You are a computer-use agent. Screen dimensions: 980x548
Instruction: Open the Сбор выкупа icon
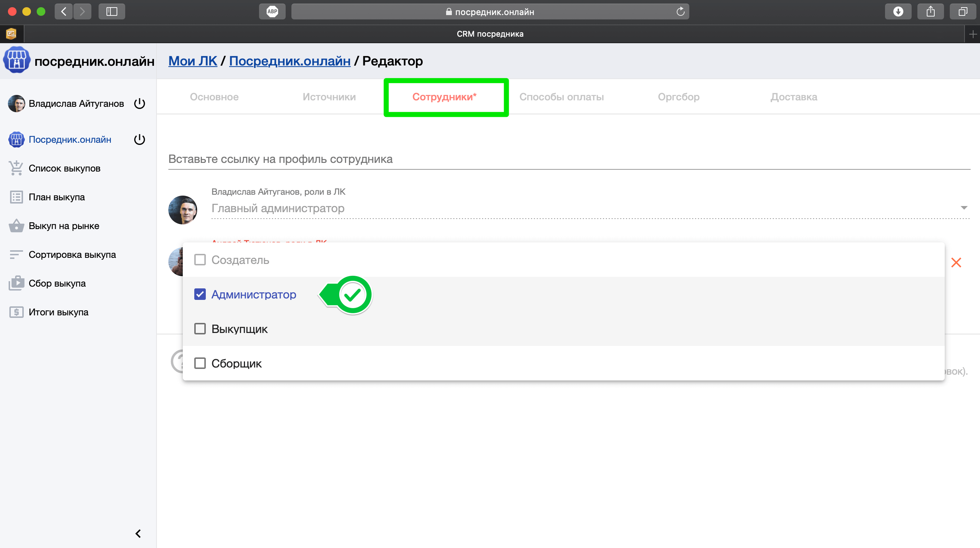(16, 283)
